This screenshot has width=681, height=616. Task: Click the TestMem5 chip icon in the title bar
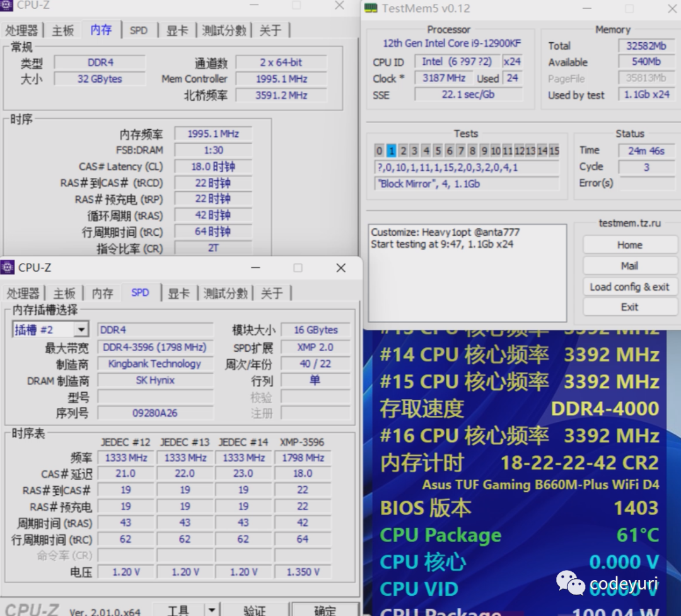coord(371,8)
